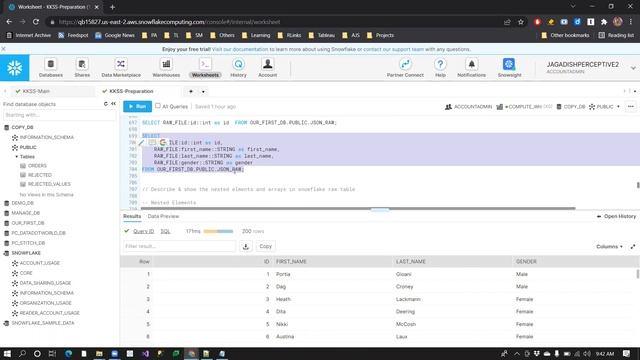Open worksheet more options menu
The height and width of the screenshot is (360, 640).
tap(631, 107)
